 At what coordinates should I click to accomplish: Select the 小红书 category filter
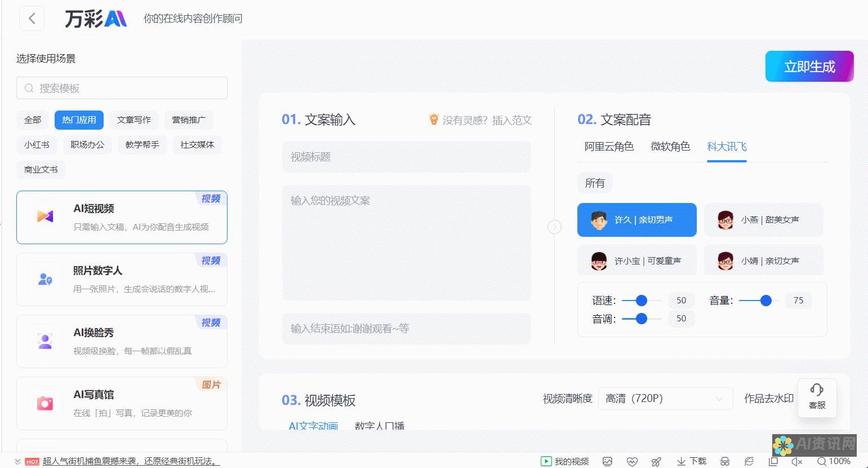37,144
